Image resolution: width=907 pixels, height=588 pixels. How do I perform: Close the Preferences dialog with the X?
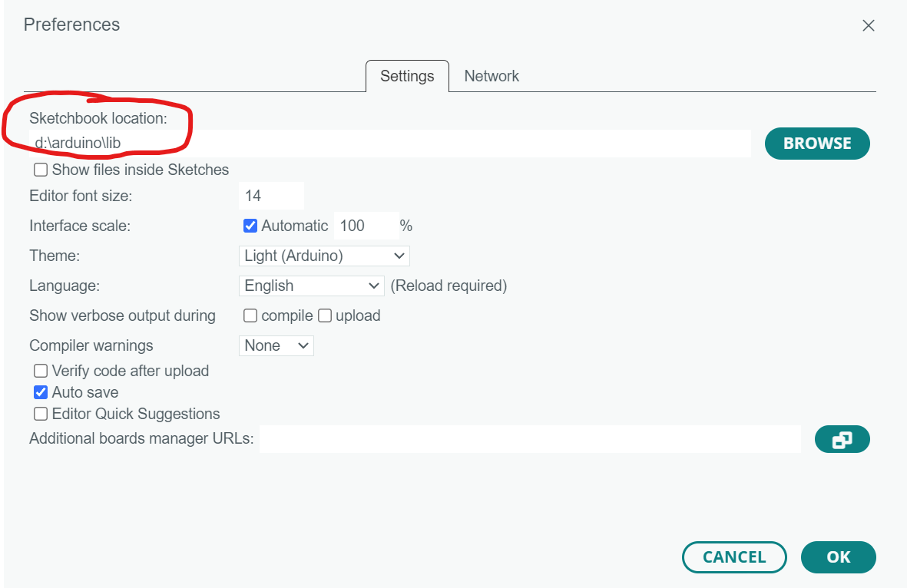[x=868, y=25]
